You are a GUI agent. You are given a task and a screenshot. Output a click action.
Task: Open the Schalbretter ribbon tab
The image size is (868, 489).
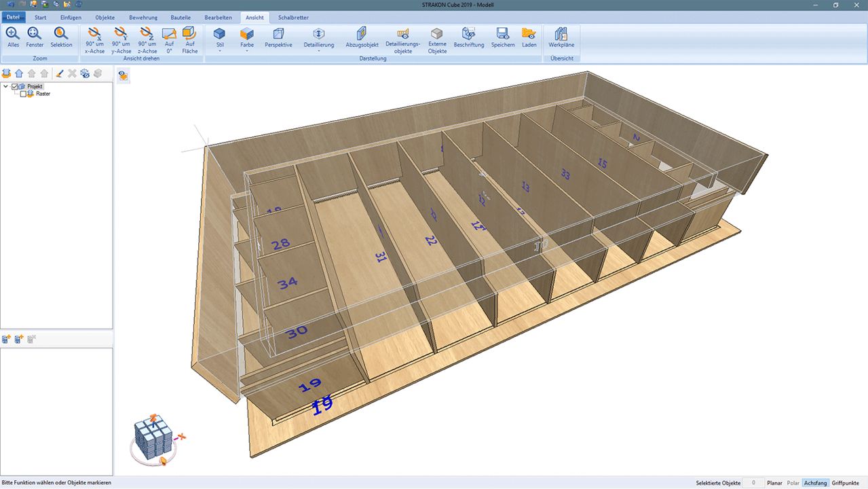[x=293, y=17]
